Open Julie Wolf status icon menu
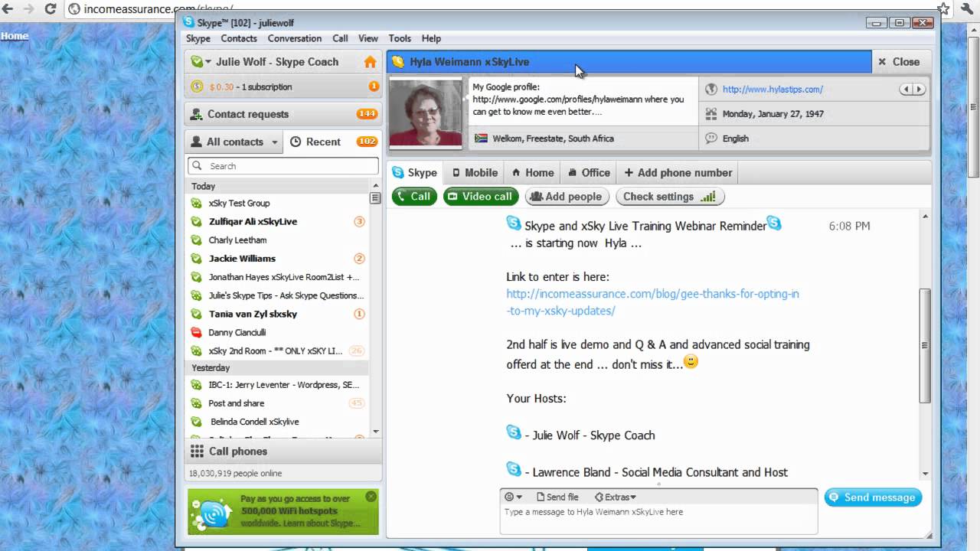The height and width of the screenshot is (551, 980). point(201,62)
